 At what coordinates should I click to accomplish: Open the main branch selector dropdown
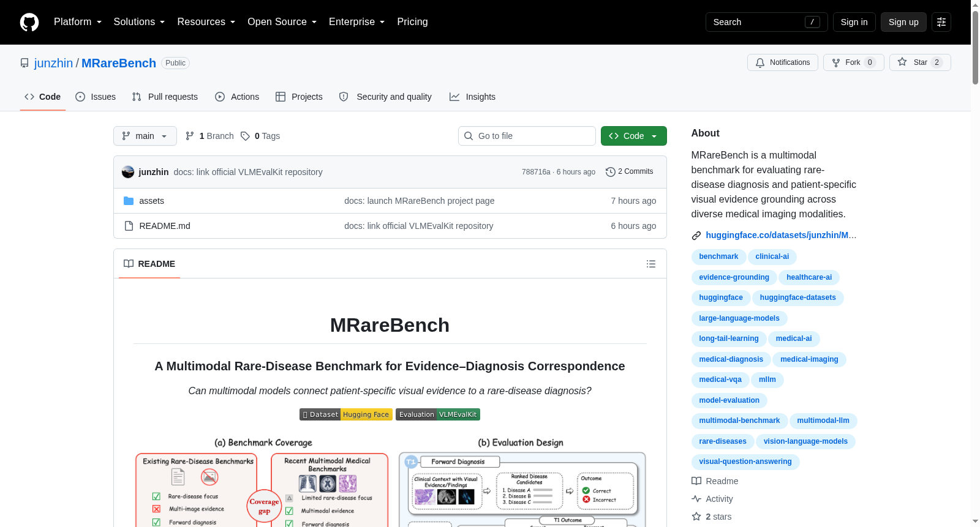(x=145, y=136)
